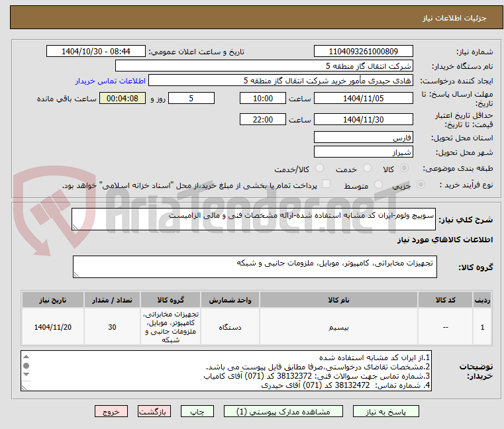The image size is (504, 429).
Task: Click the price validity date 1404/11/30
Action: pos(363,119)
